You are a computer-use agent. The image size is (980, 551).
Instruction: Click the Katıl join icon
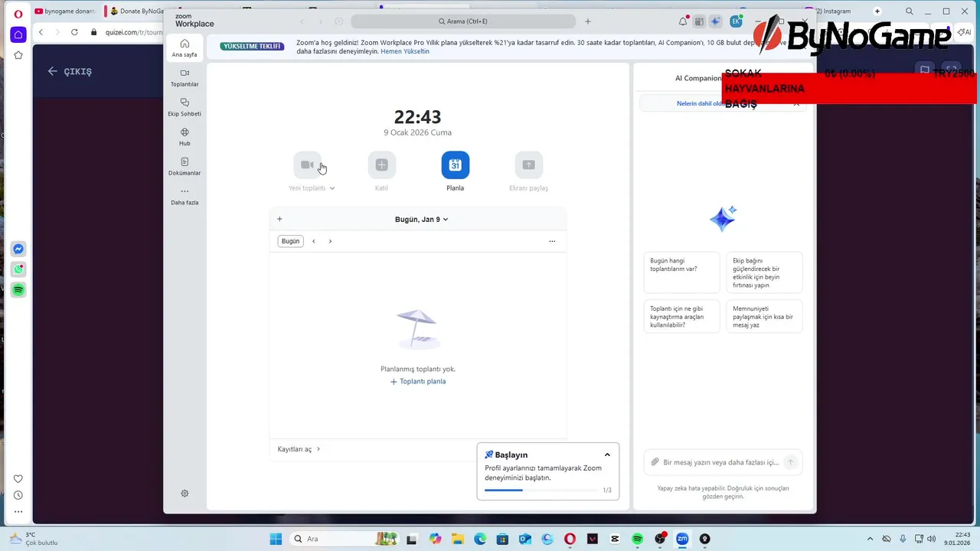tap(381, 165)
